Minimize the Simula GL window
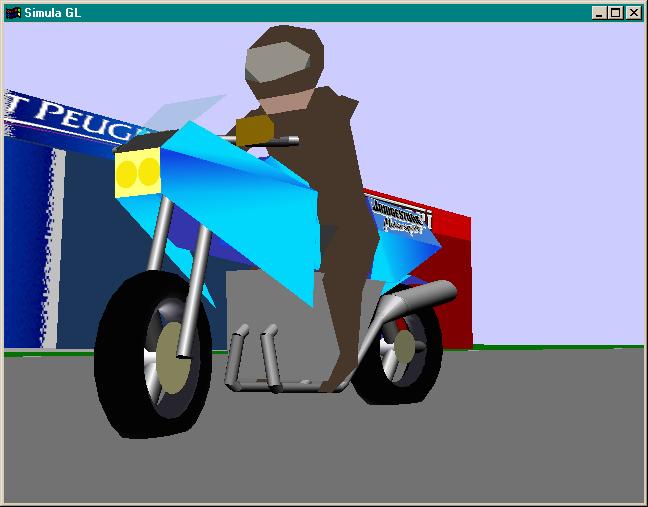The image size is (648, 507). 598,13
